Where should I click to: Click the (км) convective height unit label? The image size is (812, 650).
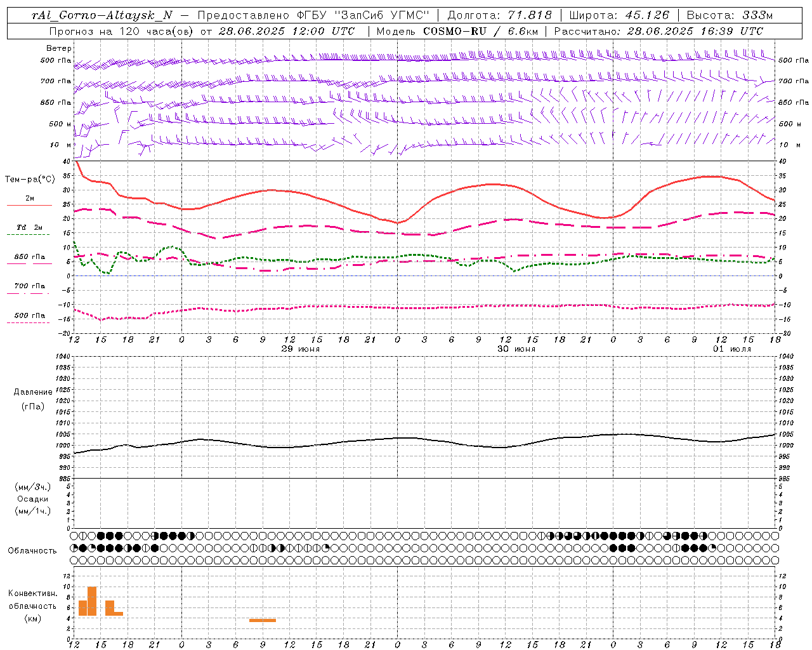pyautogui.click(x=33, y=618)
